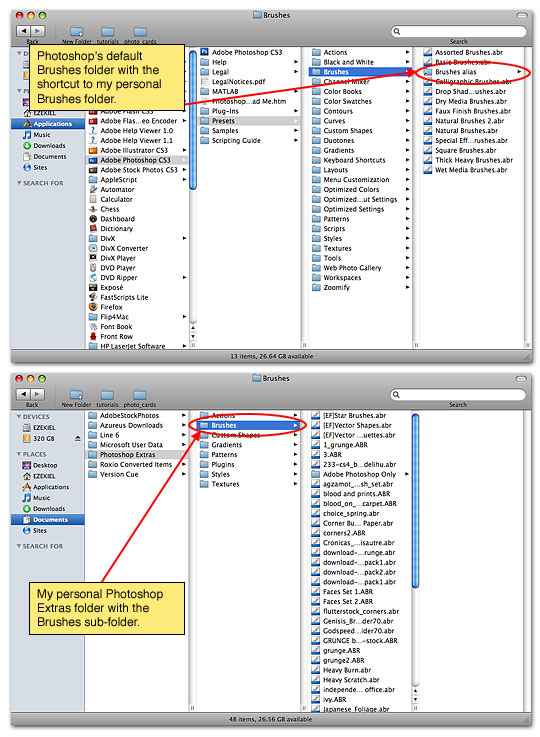
Task: Select Music in the lower window sidebar
Action: (36, 498)
